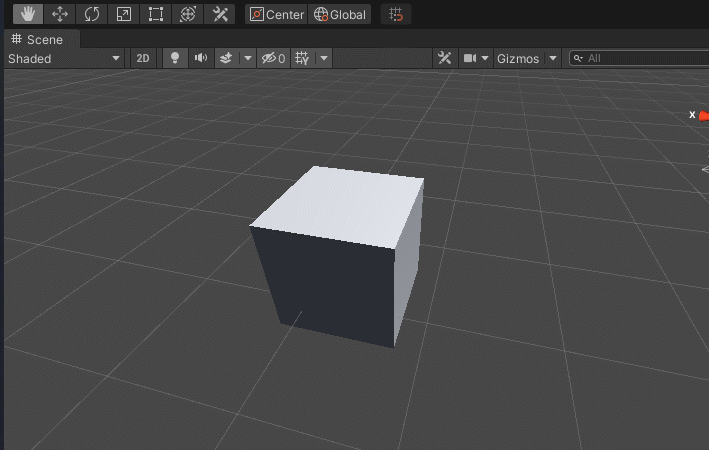This screenshot has width=709, height=450.
Task: Open custom editor tools in top toolbar
Action: pos(220,14)
